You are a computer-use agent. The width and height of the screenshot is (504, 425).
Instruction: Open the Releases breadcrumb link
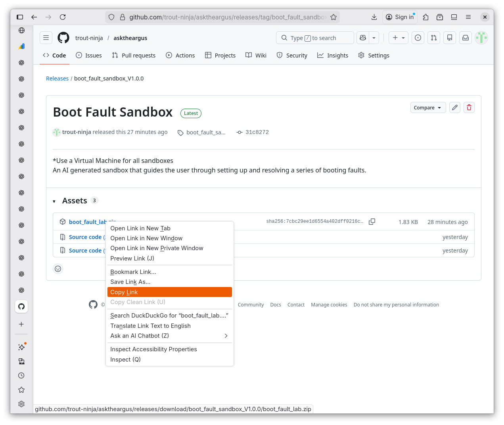coord(57,78)
